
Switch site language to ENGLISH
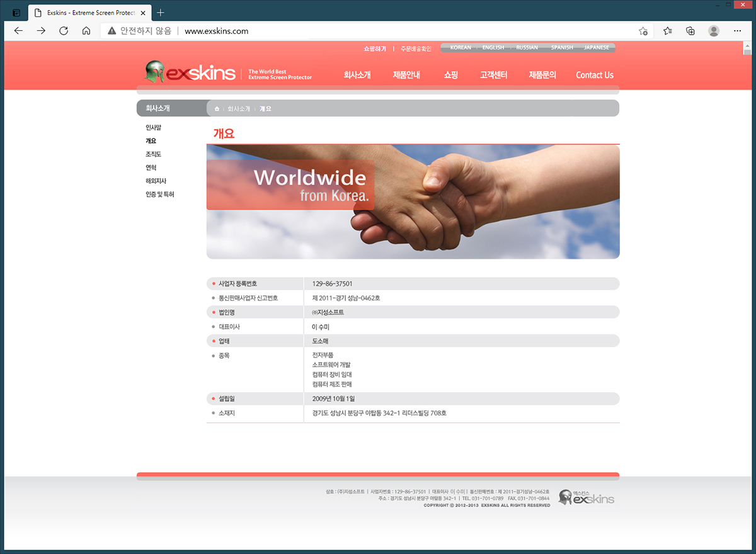click(x=493, y=48)
